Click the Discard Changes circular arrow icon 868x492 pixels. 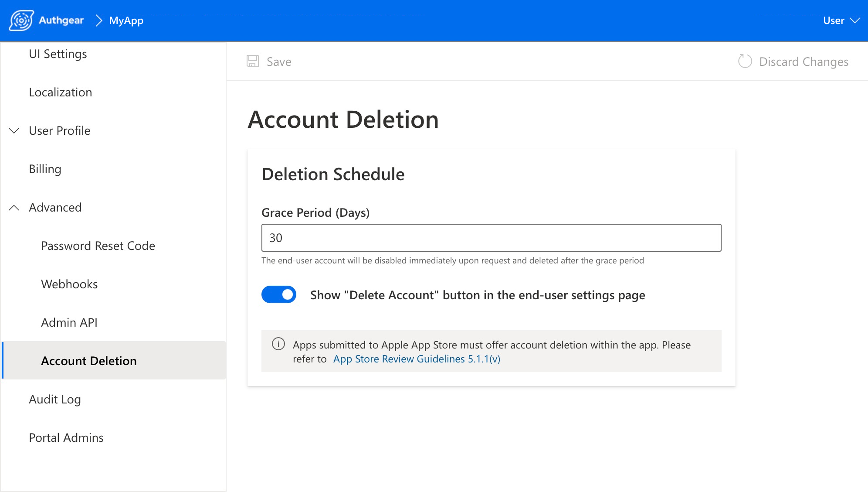tap(745, 61)
